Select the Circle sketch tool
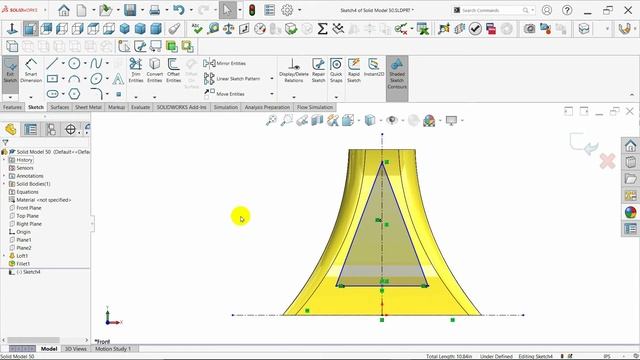Viewport: 640px width, 360px height. [x=74, y=63]
